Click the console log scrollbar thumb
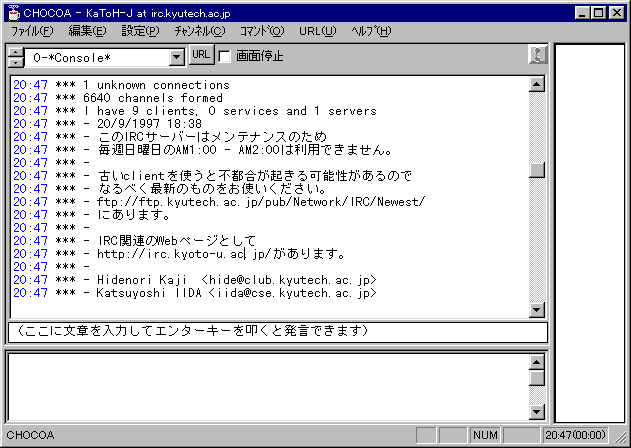The image size is (631, 448). tap(537, 170)
